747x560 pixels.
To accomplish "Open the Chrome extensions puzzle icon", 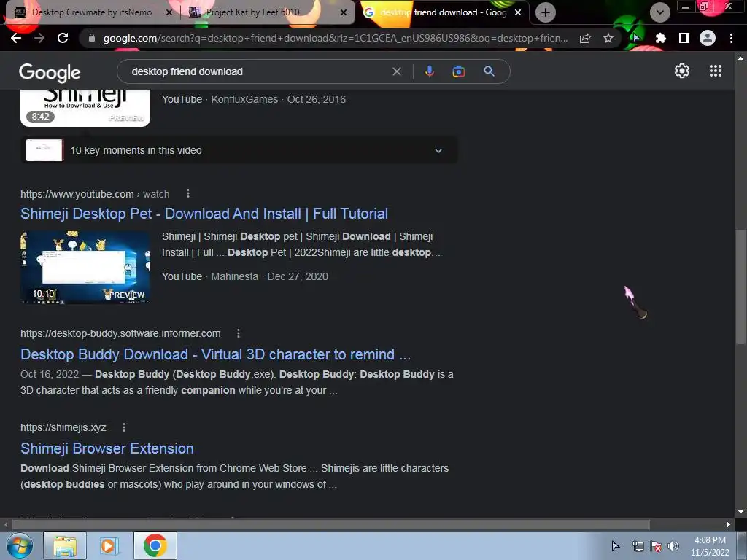I will tap(660, 38).
